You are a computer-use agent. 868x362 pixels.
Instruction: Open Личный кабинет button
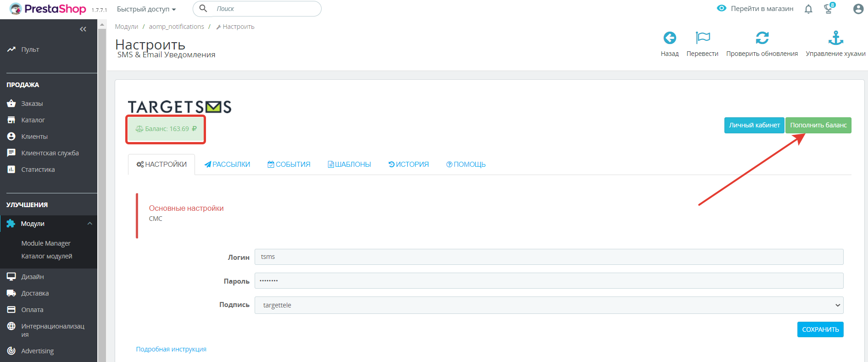point(754,125)
